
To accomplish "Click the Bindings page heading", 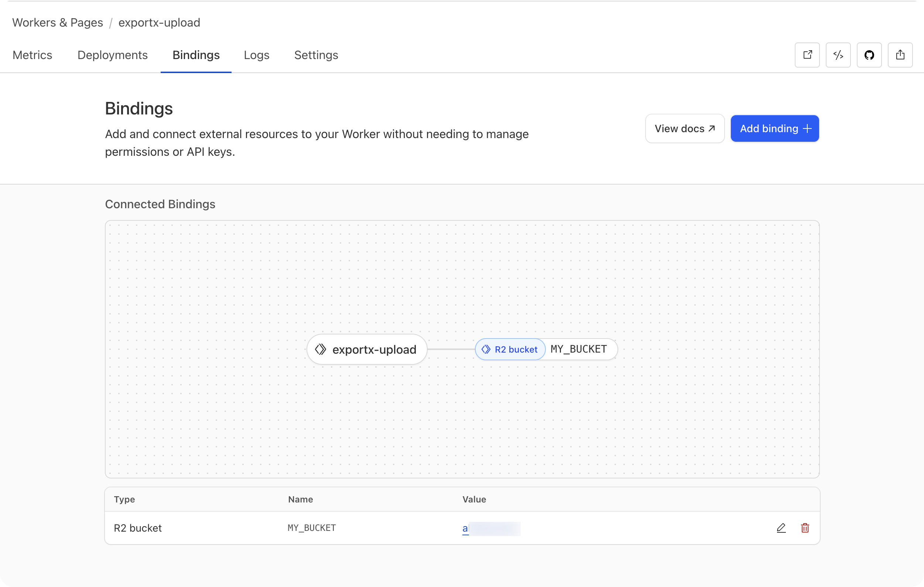I will pyautogui.click(x=139, y=109).
